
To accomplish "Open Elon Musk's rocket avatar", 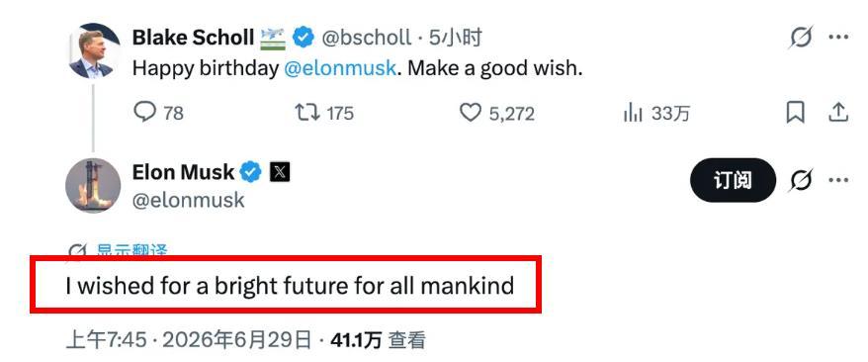I will (93, 185).
